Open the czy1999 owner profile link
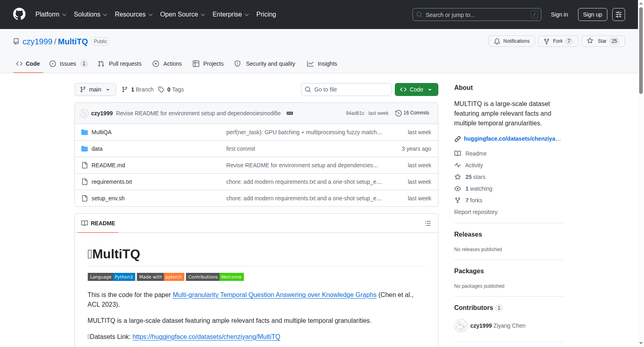Image resolution: width=644 pixels, height=347 pixels. pos(37,42)
